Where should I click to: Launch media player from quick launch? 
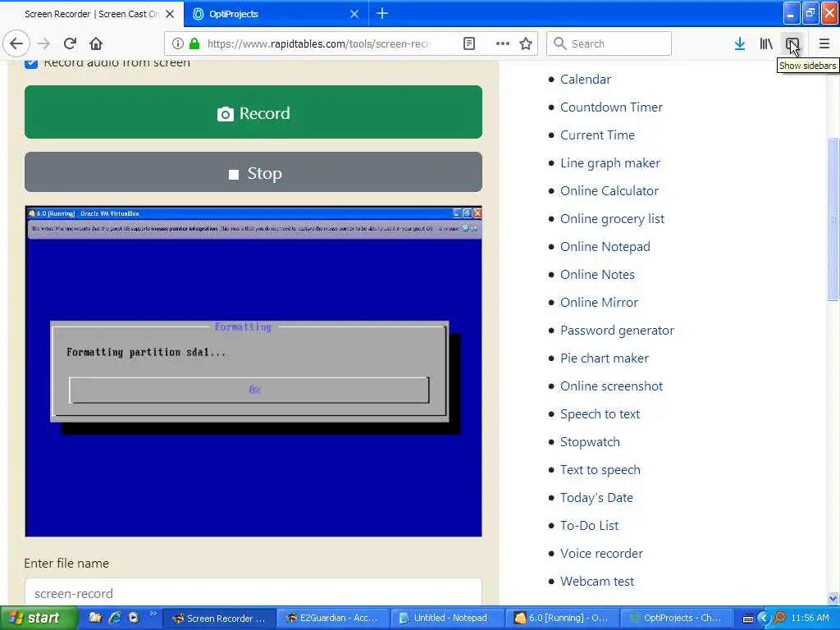[x=134, y=618]
